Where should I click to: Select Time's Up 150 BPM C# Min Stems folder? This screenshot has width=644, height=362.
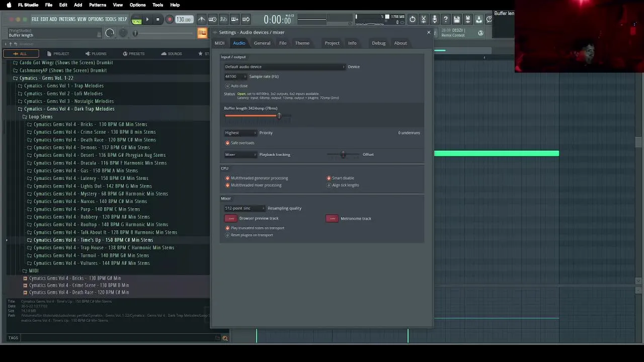pyautogui.click(x=93, y=240)
